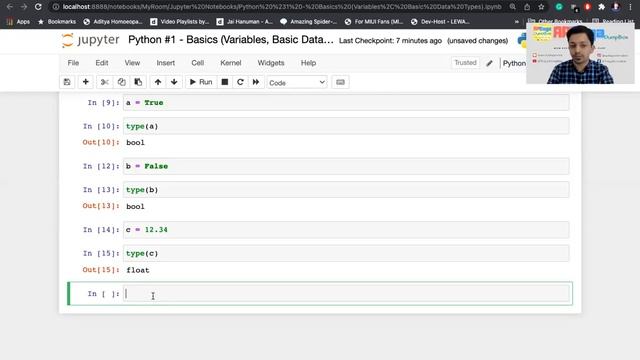Screen dimensions: 640x360
Task: Open the View menu
Action: [132, 63]
